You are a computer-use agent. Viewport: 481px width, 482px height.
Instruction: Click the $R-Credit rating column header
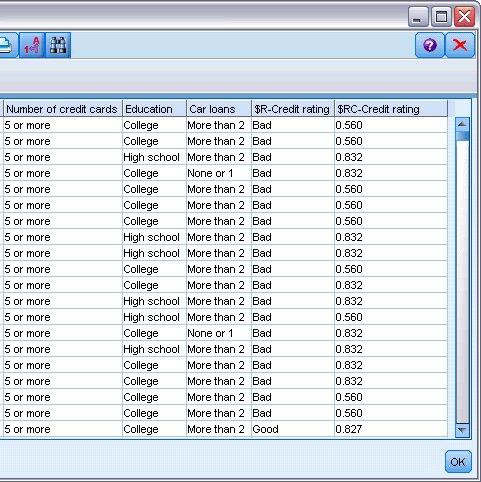coord(293,109)
